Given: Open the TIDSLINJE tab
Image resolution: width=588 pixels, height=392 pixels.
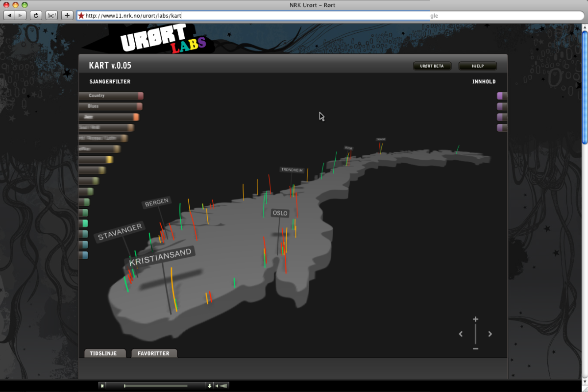Looking at the screenshot, I should point(105,353).
